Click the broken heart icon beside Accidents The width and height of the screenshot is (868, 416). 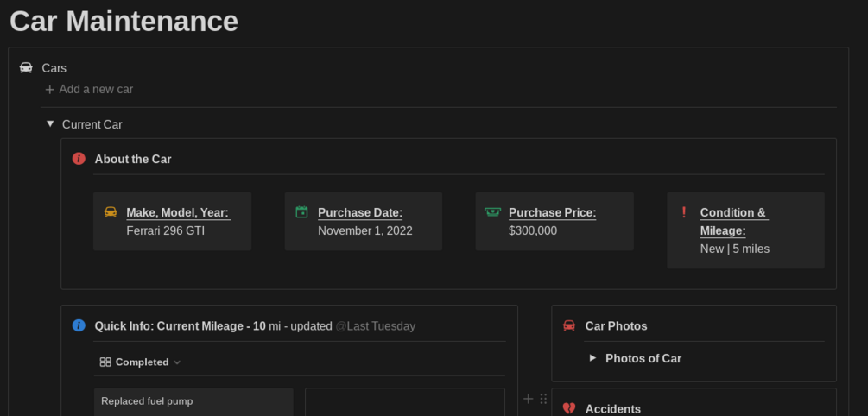click(x=569, y=408)
